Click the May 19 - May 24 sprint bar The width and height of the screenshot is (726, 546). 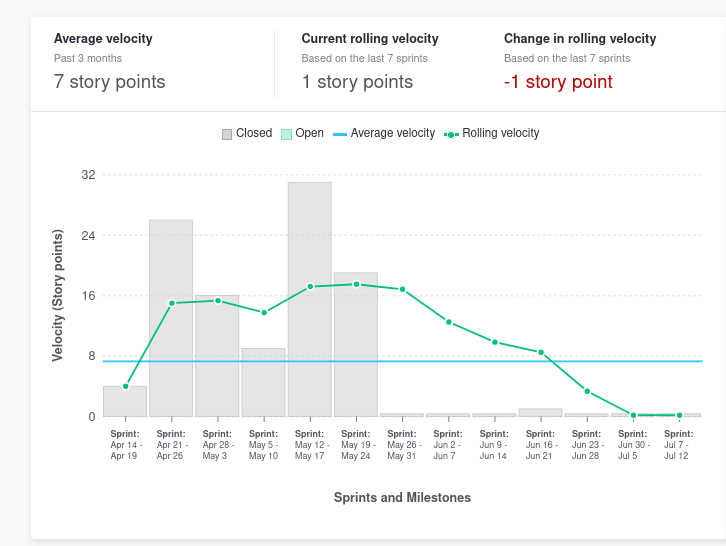click(356, 345)
